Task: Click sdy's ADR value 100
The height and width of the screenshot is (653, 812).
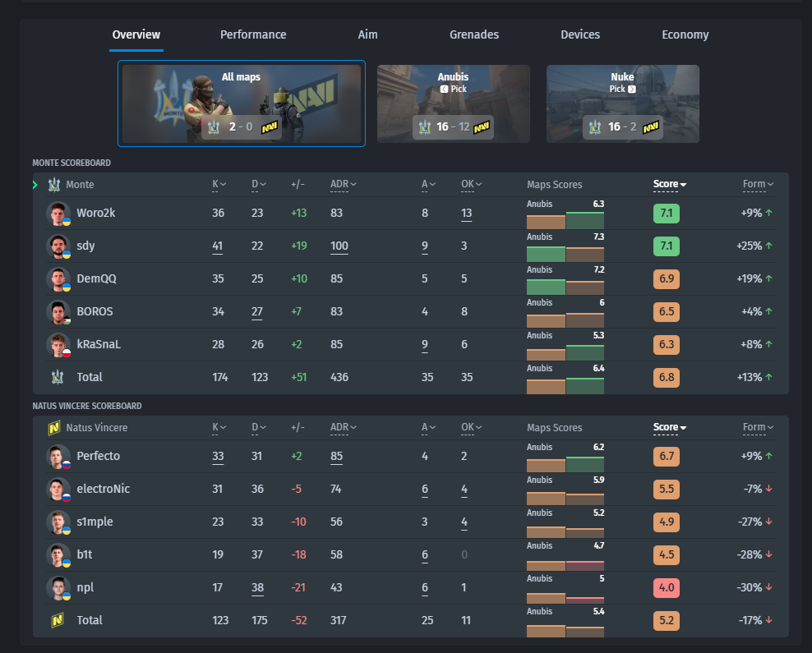Action: [339, 246]
